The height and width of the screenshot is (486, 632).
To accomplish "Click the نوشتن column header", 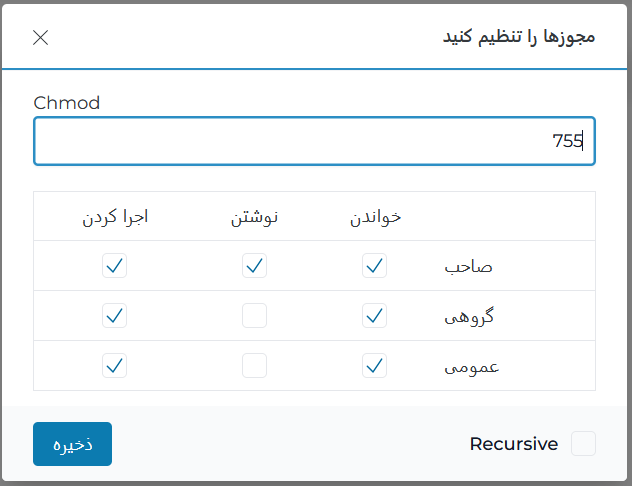I will 255,217.
